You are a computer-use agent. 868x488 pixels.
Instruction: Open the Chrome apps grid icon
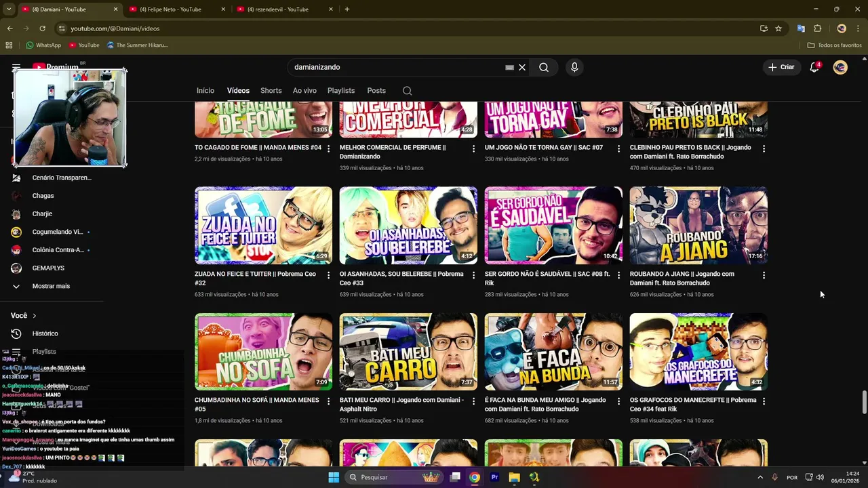pos(9,45)
